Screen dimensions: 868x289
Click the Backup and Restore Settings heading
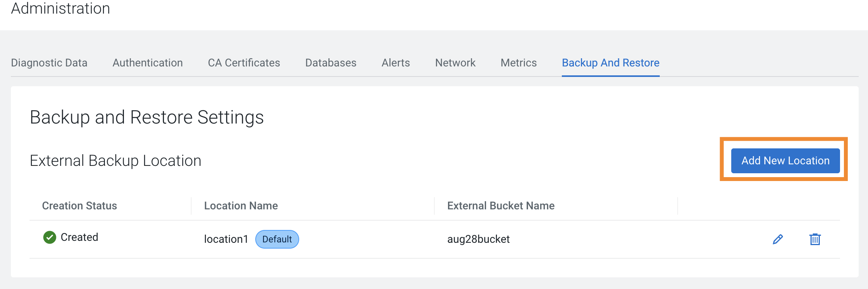[147, 117]
